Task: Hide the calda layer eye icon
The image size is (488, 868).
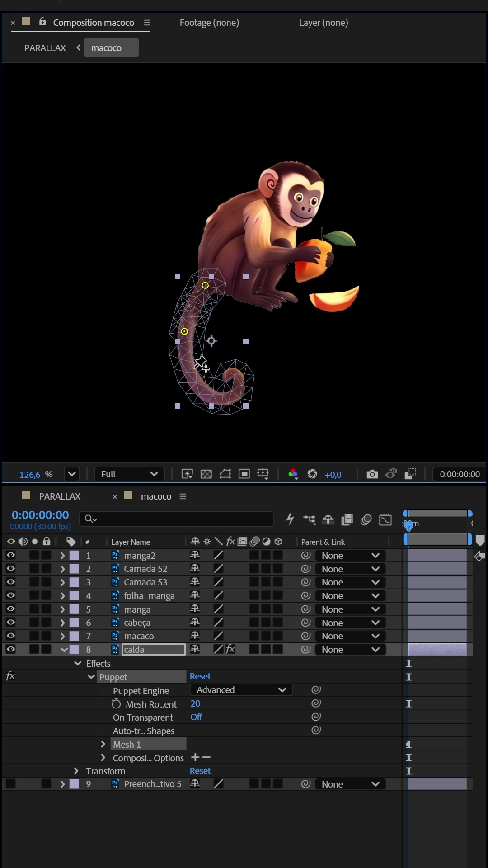Action: pyautogui.click(x=11, y=649)
